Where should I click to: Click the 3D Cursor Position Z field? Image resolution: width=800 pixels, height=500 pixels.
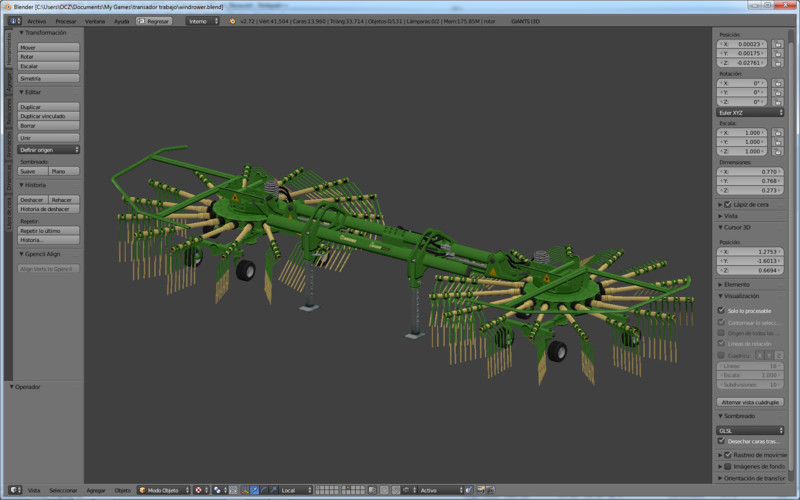click(749, 271)
